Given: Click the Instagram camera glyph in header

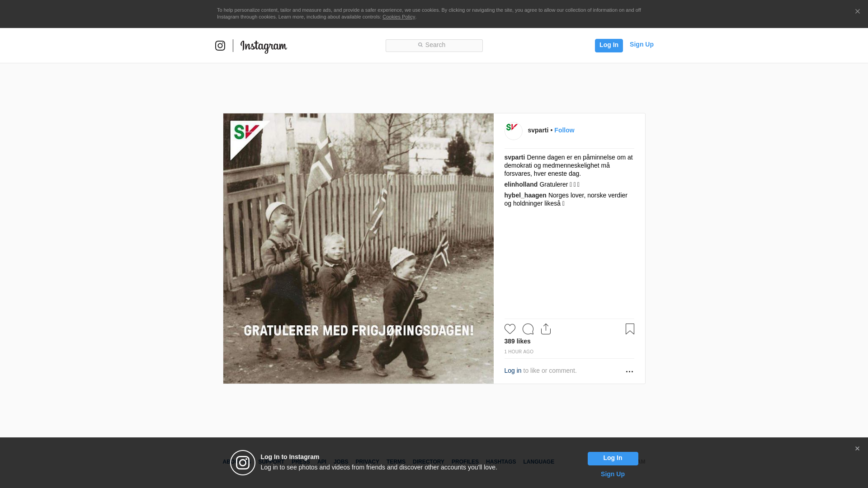Looking at the screenshot, I should tap(220, 46).
